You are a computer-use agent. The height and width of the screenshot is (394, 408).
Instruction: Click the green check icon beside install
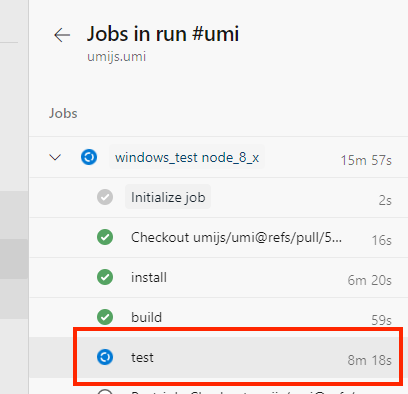pyautogui.click(x=105, y=277)
